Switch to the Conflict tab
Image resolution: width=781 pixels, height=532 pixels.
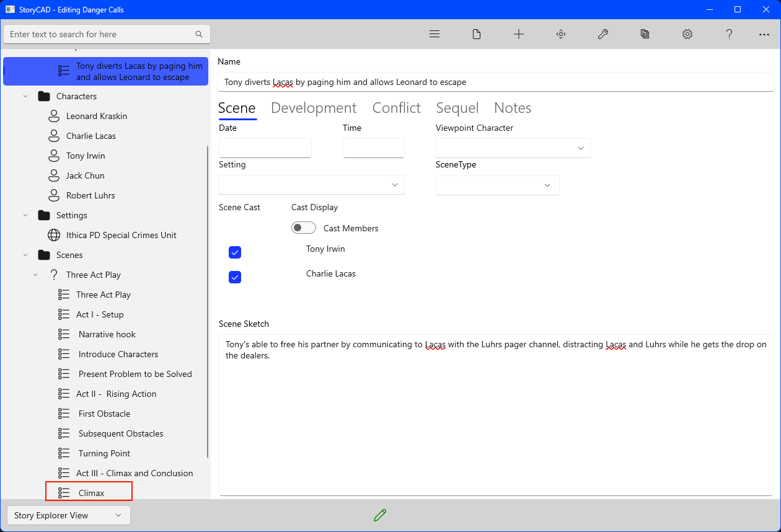[x=396, y=108]
